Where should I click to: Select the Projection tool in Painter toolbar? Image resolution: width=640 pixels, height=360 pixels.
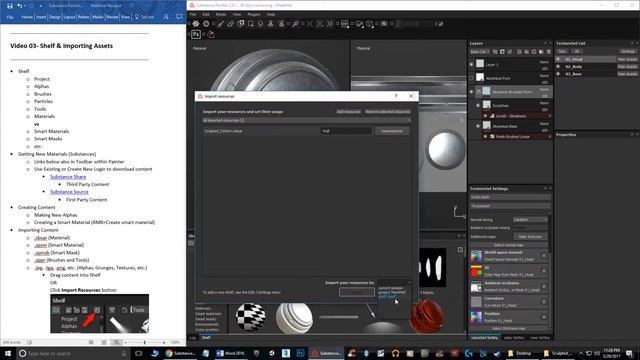tap(241, 24)
